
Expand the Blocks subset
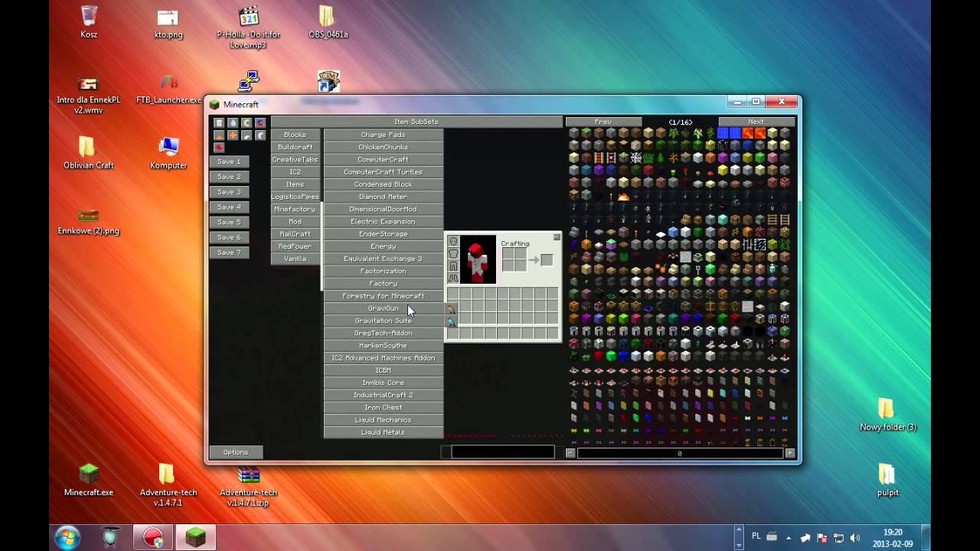(x=295, y=135)
